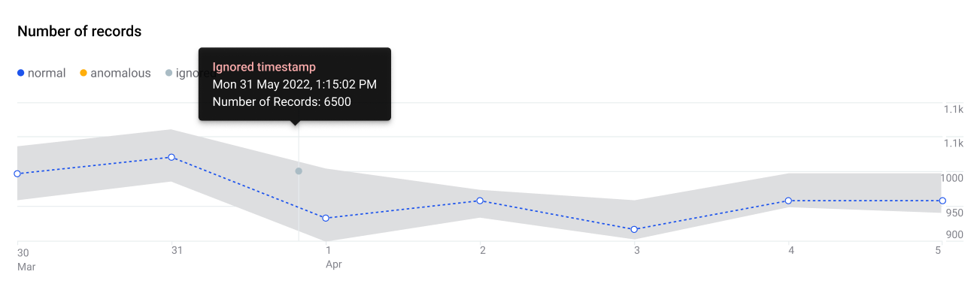The width and height of the screenshot is (980, 305).
Task: Click the data point at 30 Mar
Action: pos(17,174)
